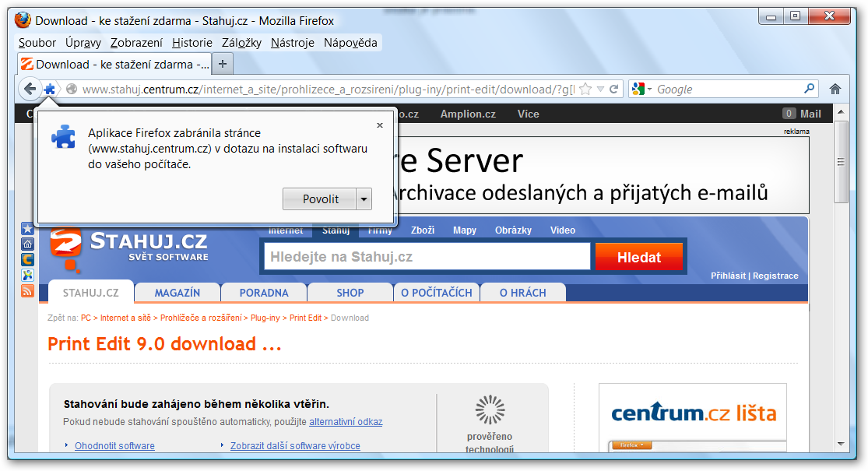Click the Mapy search category
Viewport: 868px width, 471px height.
pos(465,230)
